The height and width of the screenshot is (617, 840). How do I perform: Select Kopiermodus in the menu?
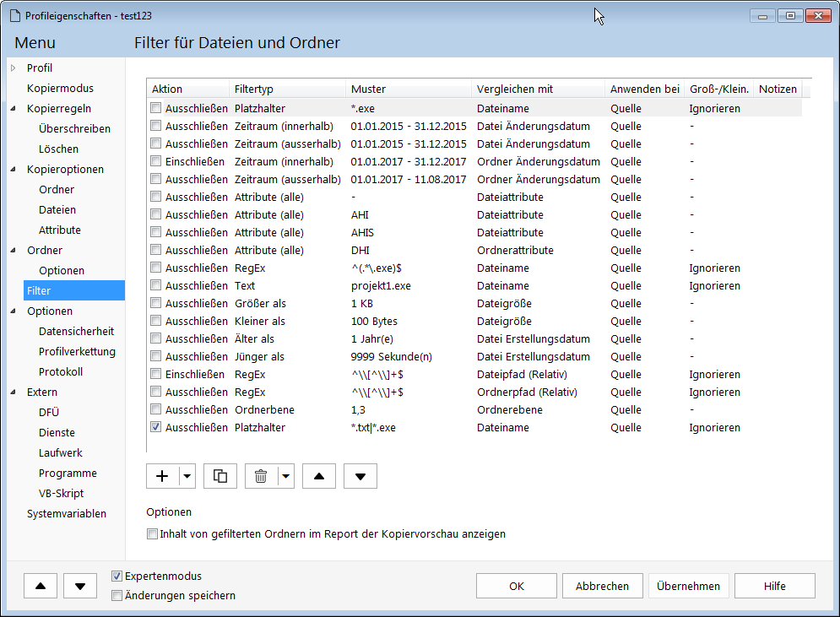coord(60,88)
